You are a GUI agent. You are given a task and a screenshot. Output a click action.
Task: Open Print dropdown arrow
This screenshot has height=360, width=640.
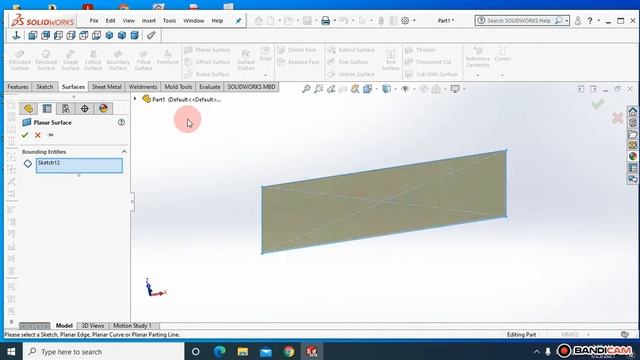[x=334, y=21]
